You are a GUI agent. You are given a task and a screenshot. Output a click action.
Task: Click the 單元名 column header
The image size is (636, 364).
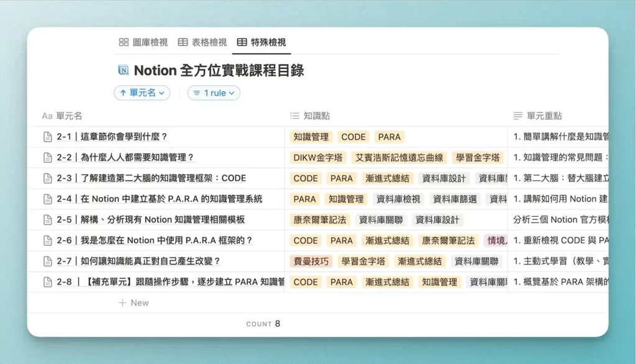point(62,116)
